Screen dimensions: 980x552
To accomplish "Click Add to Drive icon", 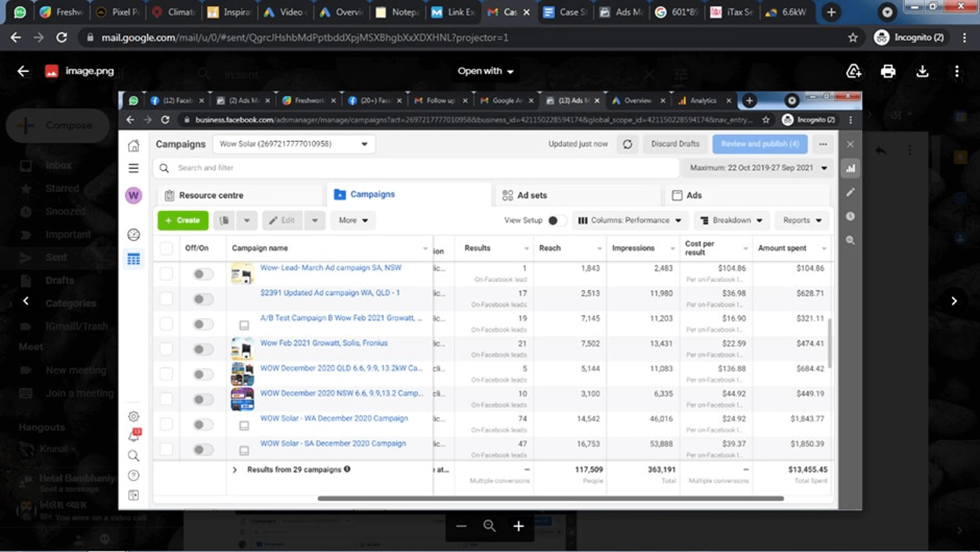I will click(x=853, y=71).
